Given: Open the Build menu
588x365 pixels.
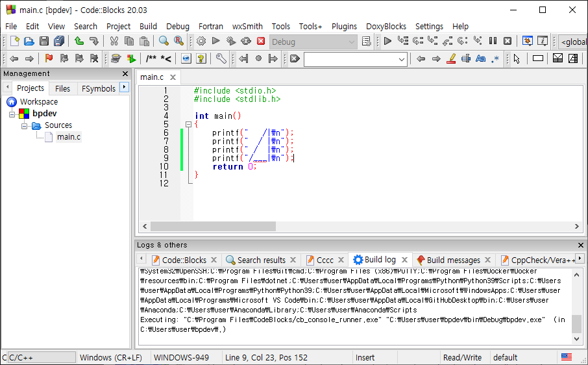Looking at the screenshot, I should point(148,26).
